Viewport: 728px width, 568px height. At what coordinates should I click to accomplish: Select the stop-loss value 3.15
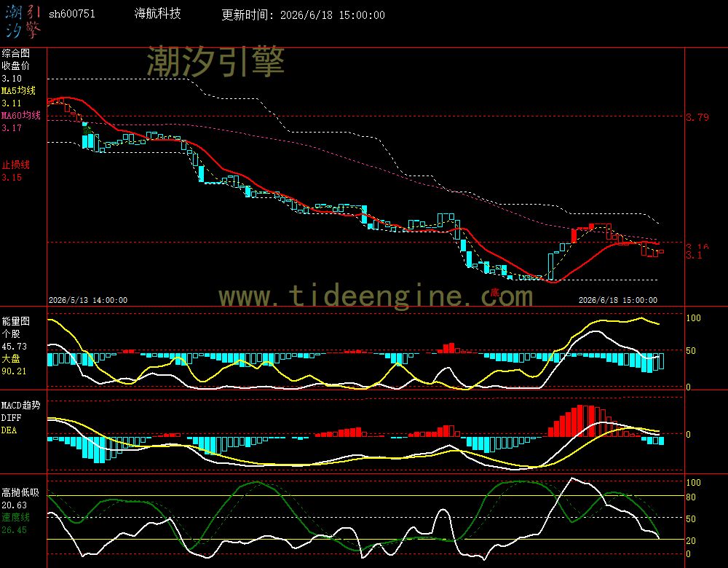[12, 178]
